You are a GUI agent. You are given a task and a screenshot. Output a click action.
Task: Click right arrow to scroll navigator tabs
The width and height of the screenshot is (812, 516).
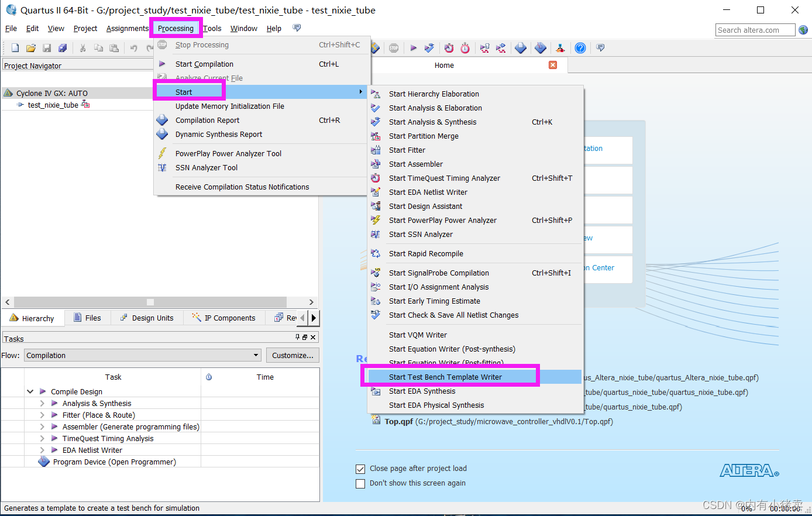[x=314, y=318]
